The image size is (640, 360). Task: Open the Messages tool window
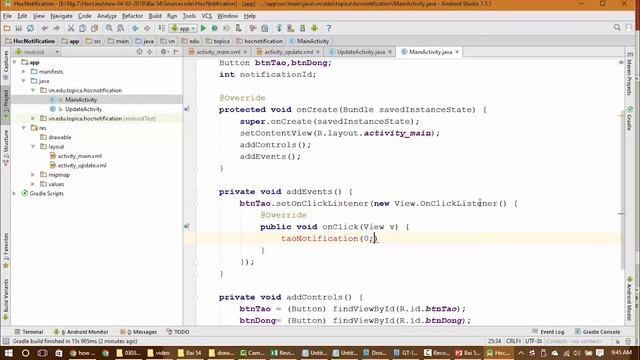coord(138,332)
